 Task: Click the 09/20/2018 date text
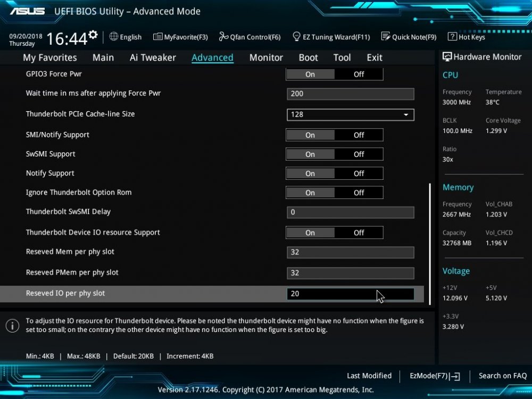coord(26,36)
